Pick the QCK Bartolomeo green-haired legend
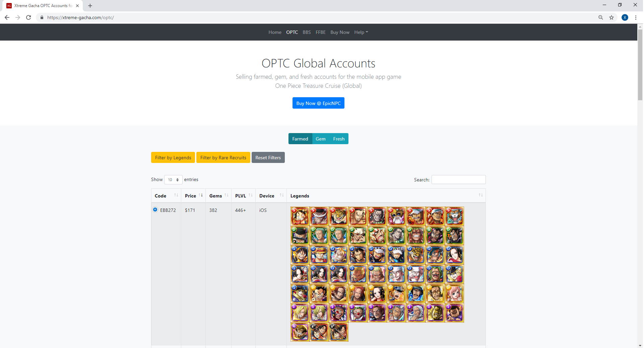This screenshot has width=644, height=348. pyautogui.click(x=435, y=274)
